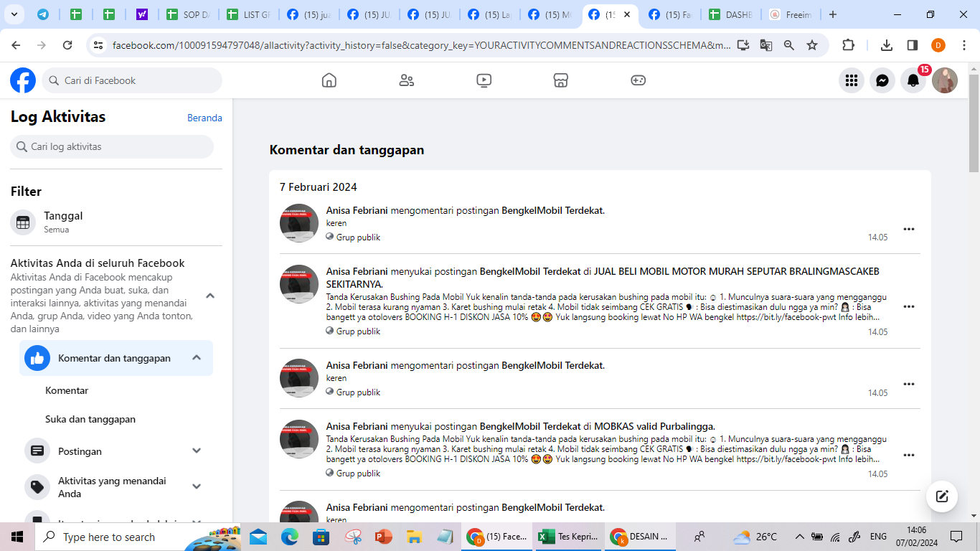Open the Gaming icon in top navigation
This screenshot has width=980, height=551.
[639, 80]
